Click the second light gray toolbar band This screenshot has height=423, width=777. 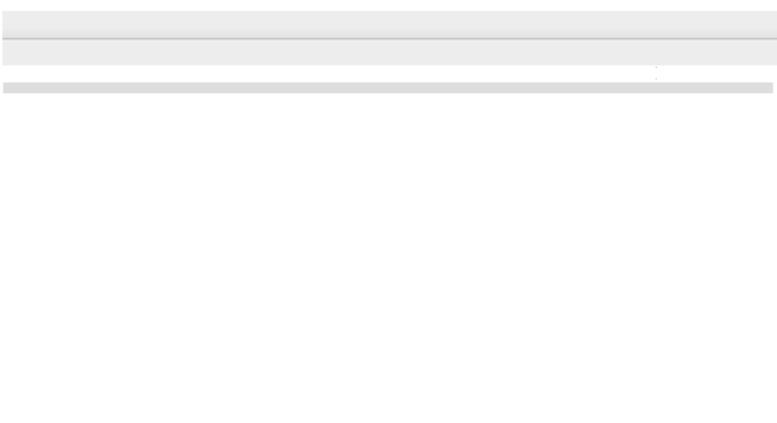[389, 53]
